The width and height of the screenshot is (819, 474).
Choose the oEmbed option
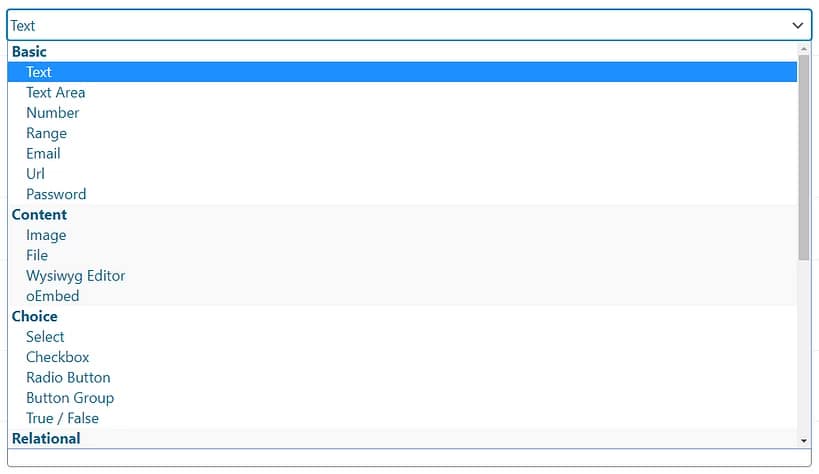[53, 296]
